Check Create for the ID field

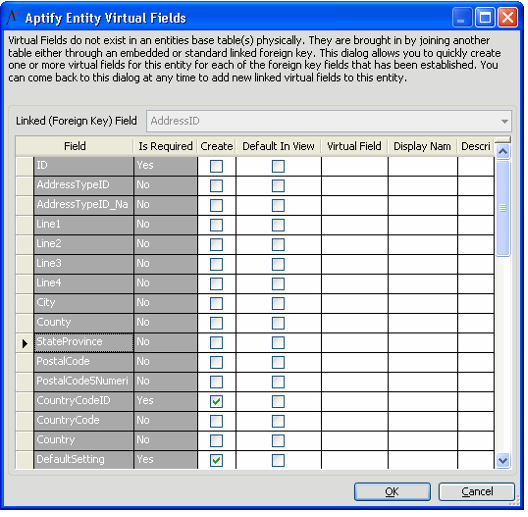216,166
